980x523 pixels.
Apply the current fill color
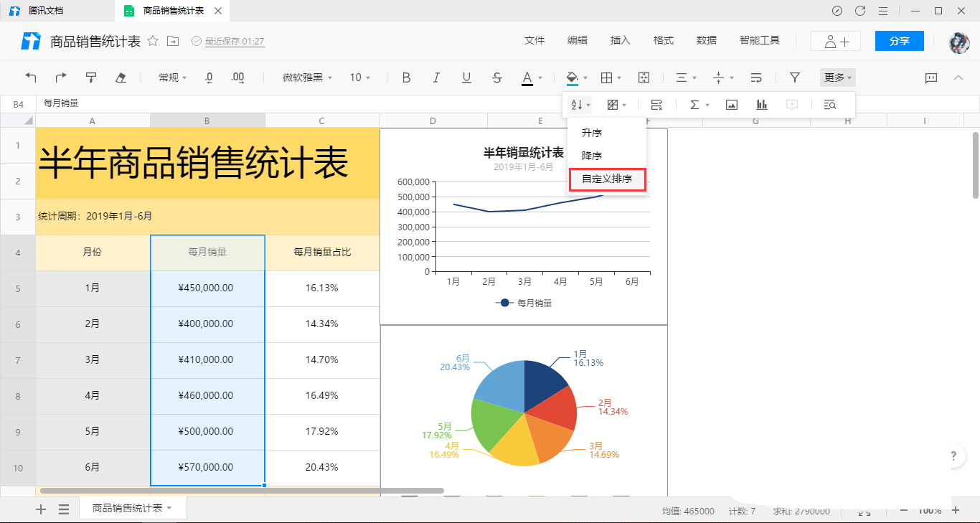573,77
